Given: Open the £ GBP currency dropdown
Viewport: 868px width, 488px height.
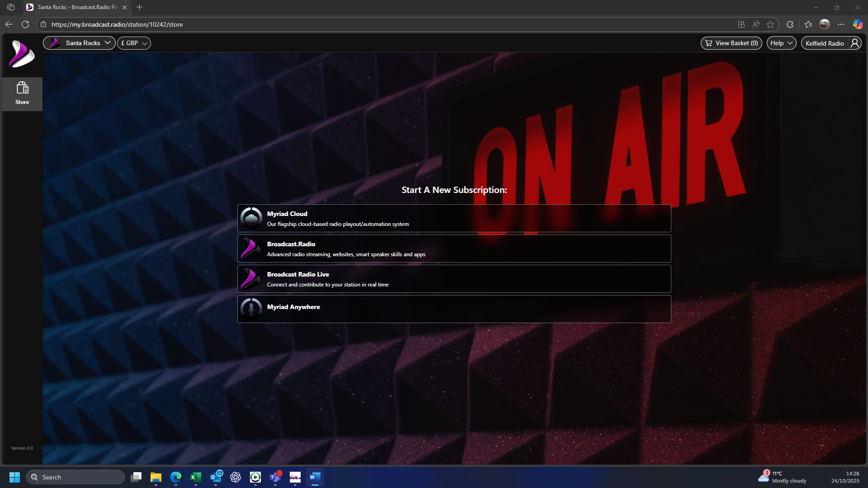Looking at the screenshot, I should tap(134, 43).
